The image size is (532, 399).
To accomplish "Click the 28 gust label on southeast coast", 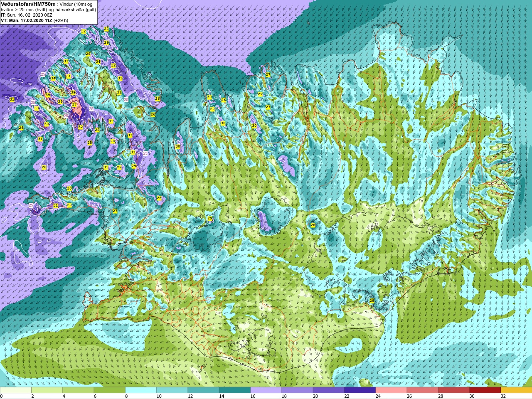I will click(x=372, y=300).
